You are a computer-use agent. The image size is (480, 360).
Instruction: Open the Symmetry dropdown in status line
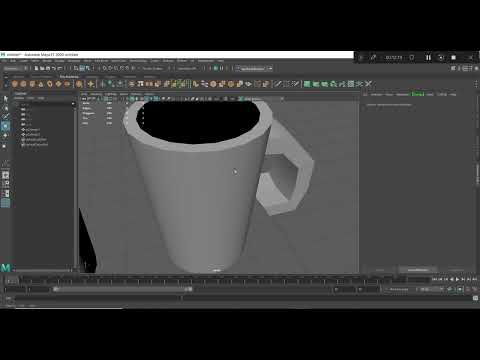coord(188,68)
